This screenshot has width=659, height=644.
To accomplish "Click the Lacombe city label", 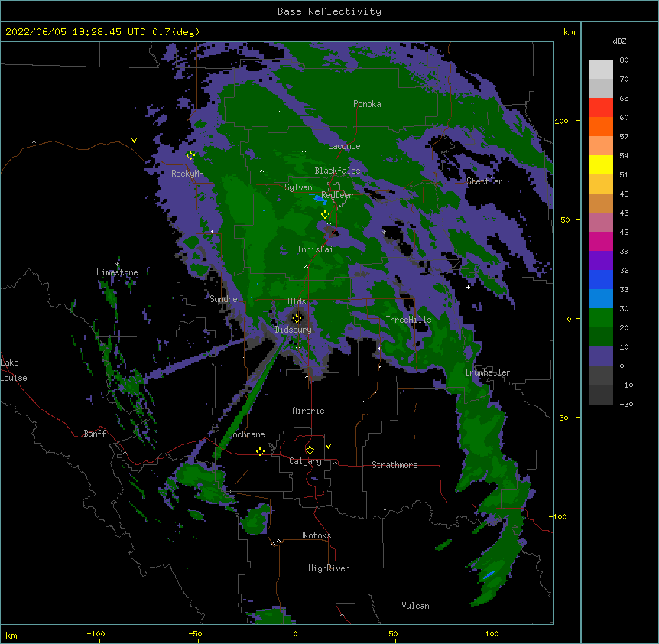I will [344, 146].
